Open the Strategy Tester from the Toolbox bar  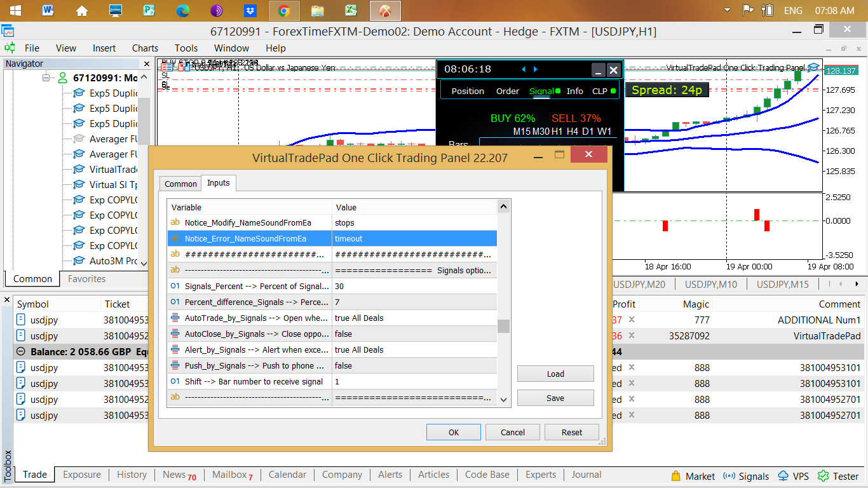click(x=838, y=476)
